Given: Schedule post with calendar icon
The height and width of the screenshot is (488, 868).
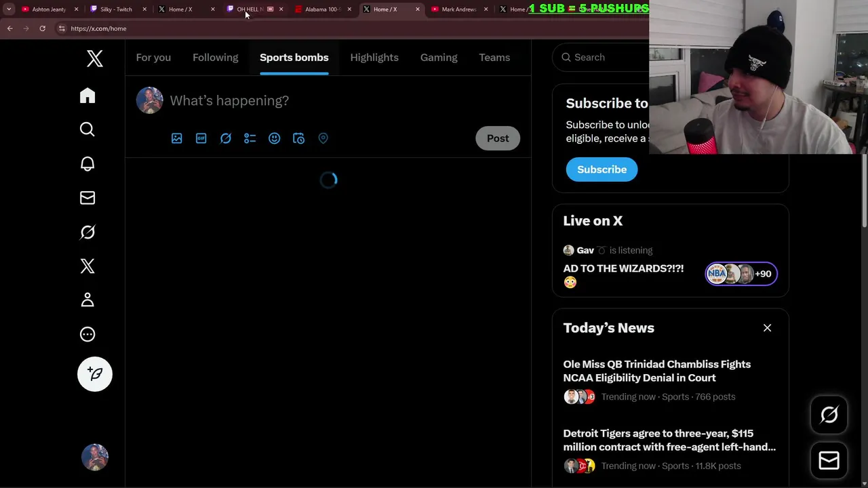Looking at the screenshot, I should coord(299,138).
